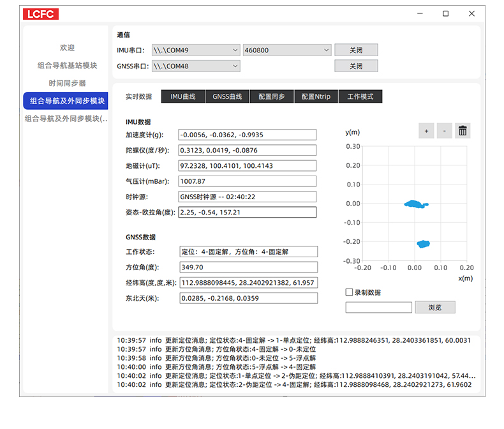Click the LCFC logo
The image size is (504, 429).
(x=40, y=14)
